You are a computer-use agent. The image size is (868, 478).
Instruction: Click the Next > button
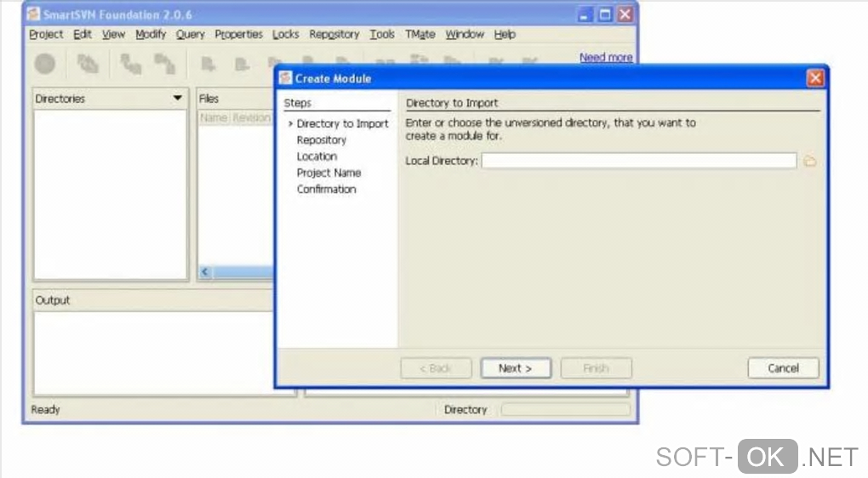coord(516,368)
